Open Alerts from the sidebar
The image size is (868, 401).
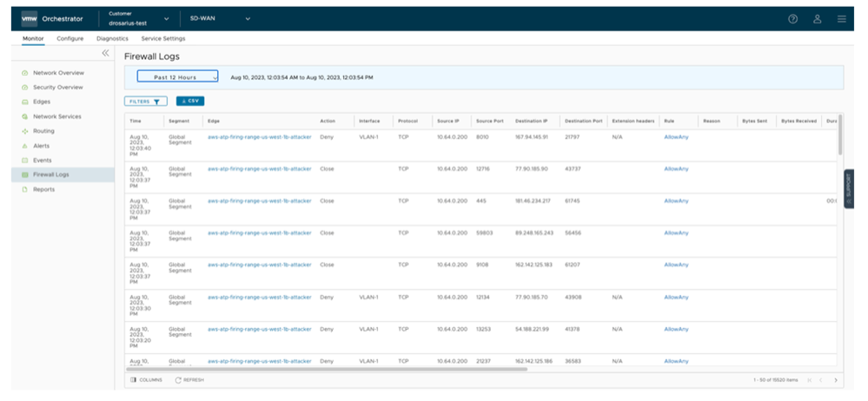pyautogui.click(x=43, y=146)
